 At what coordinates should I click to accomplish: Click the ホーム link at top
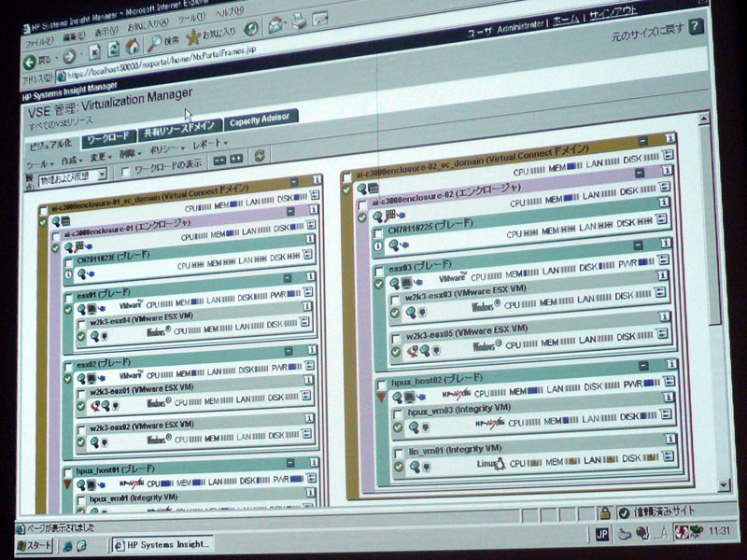click(x=565, y=21)
